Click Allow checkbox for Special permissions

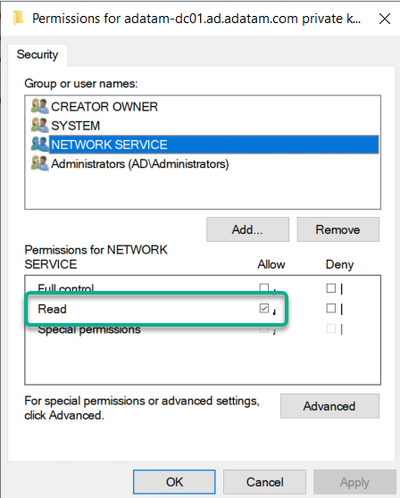click(x=264, y=329)
